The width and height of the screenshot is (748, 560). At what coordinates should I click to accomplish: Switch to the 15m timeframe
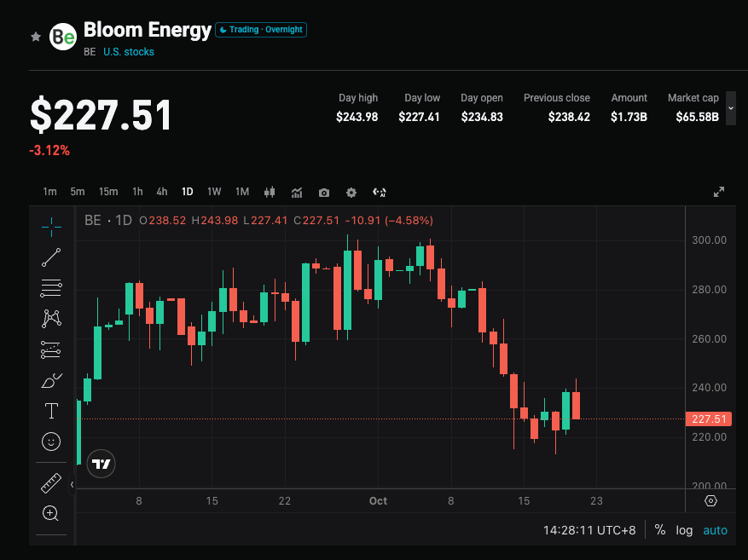(x=108, y=192)
